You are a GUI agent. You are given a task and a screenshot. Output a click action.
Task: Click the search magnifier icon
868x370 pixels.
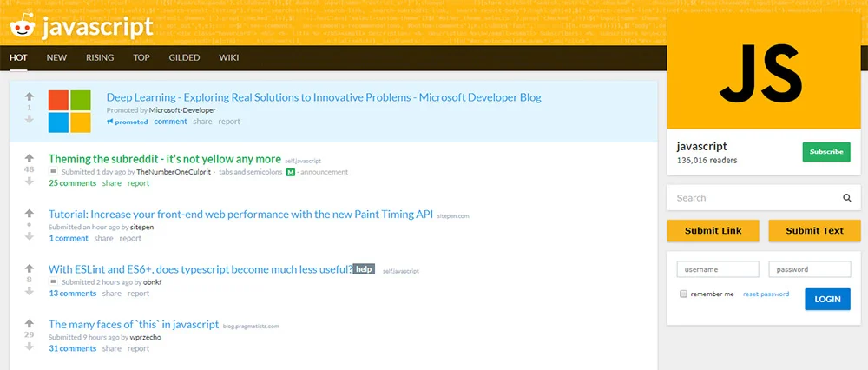(847, 198)
